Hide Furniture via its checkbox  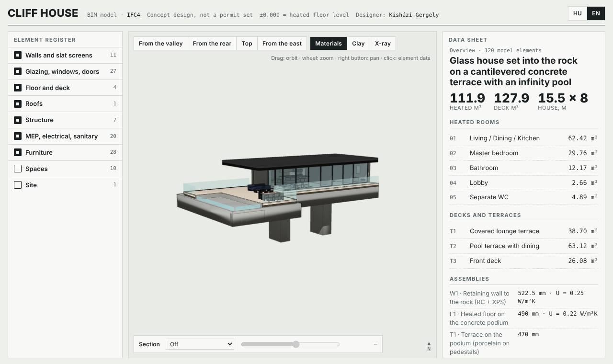(x=18, y=152)
